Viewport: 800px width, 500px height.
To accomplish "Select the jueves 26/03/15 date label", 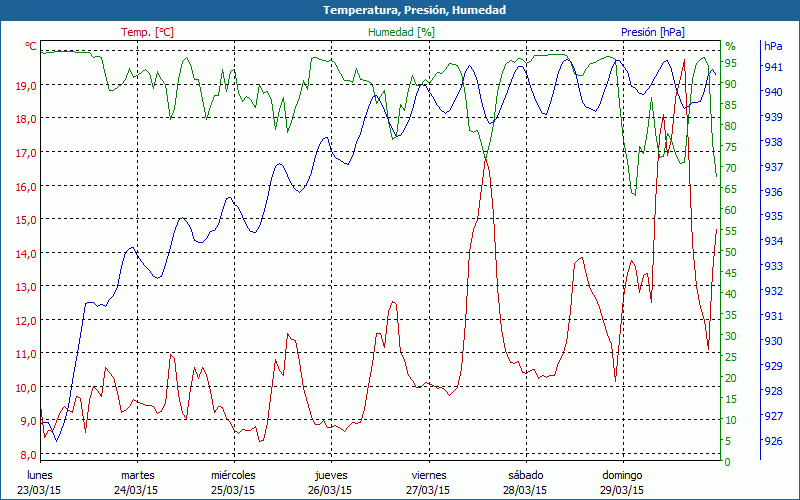I will coord(331,483).
